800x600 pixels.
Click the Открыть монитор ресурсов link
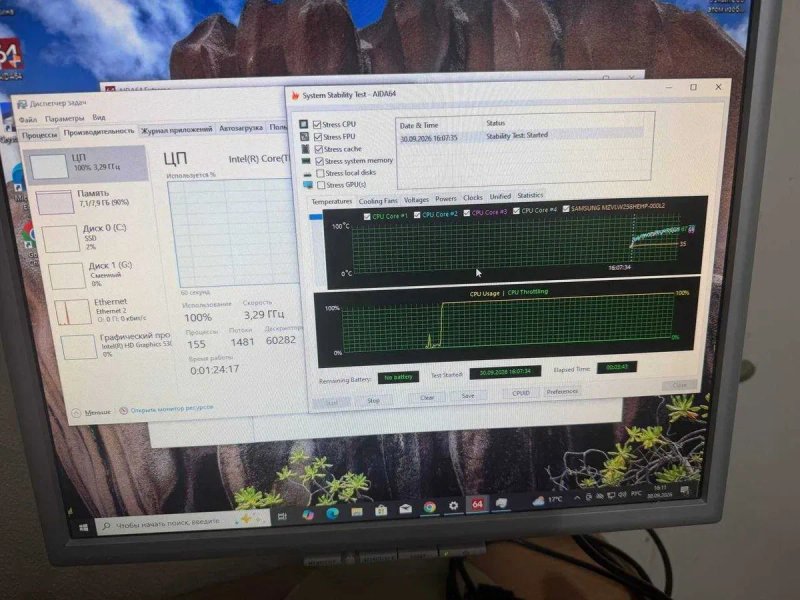pos(171,409)
